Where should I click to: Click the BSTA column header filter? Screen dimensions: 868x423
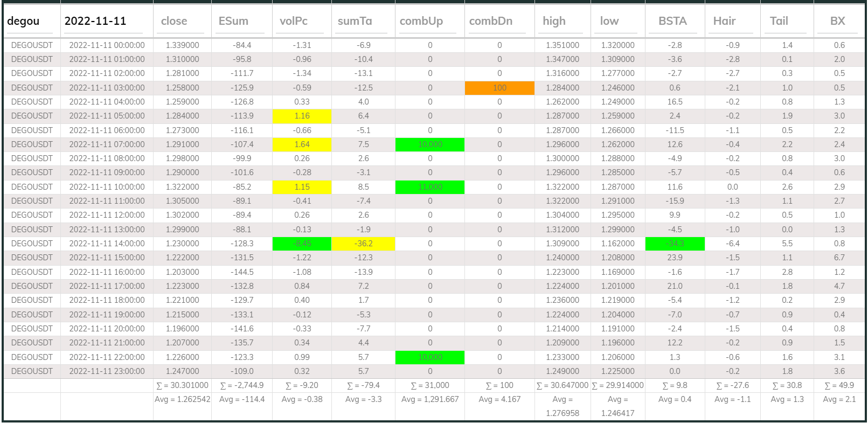674,22
